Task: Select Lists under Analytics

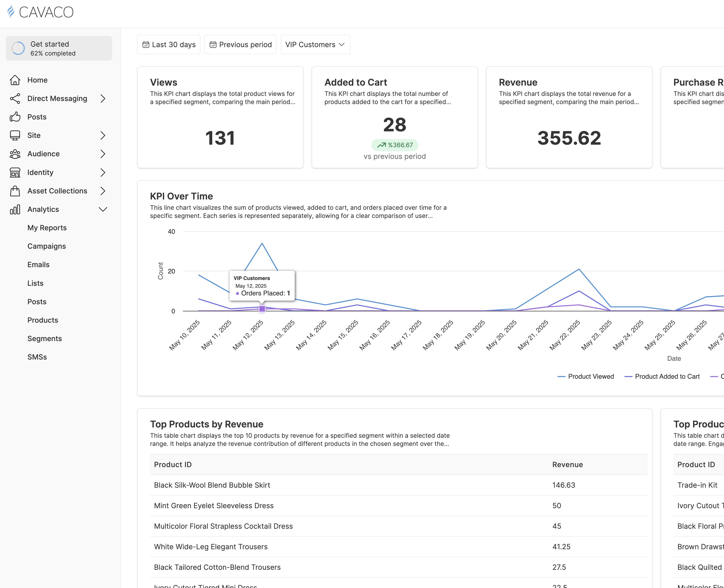Action: (35, 283)
